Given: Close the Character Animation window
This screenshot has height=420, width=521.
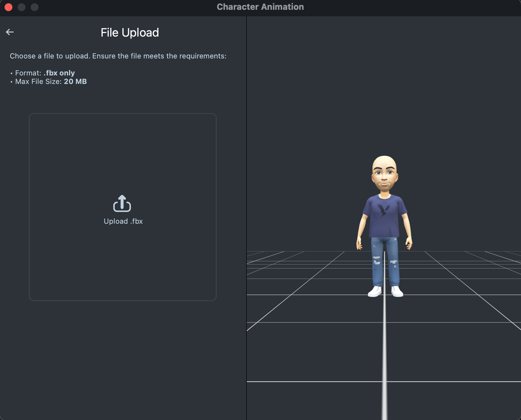Looking at the screenshot, I should 8,7.
